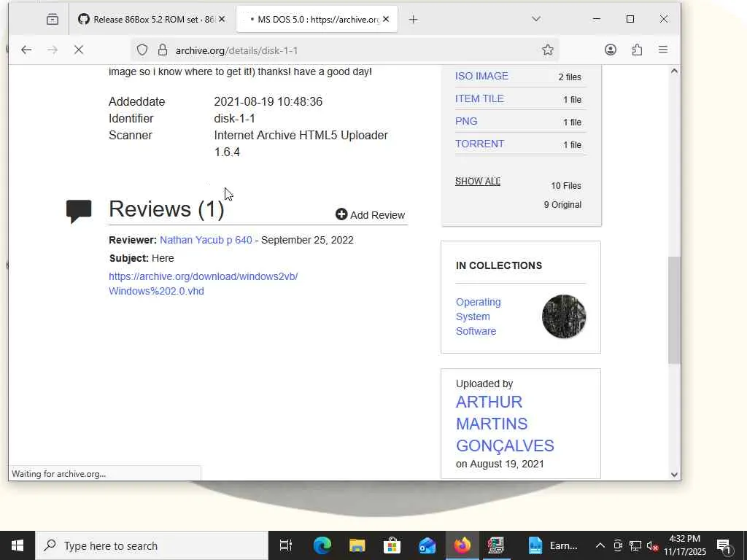Open uploader ARTHUR MARTINS GONÇALVES profile
The height and width of the screenshot is (560, 747).
[x=505, y=424]
